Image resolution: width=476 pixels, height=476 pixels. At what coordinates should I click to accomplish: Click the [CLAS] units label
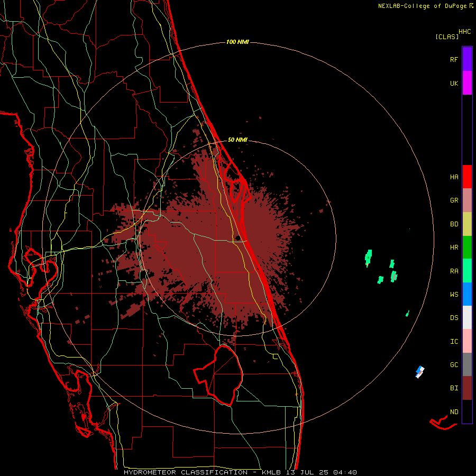447,36
